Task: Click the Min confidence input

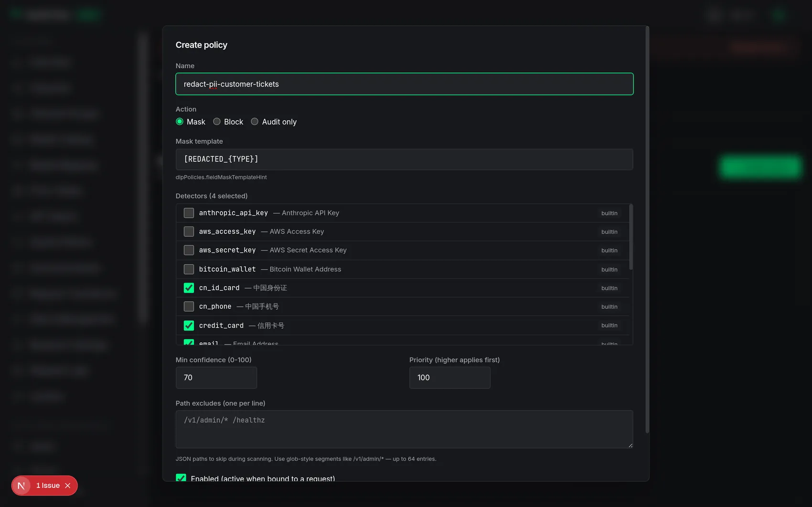Action: 216,378
